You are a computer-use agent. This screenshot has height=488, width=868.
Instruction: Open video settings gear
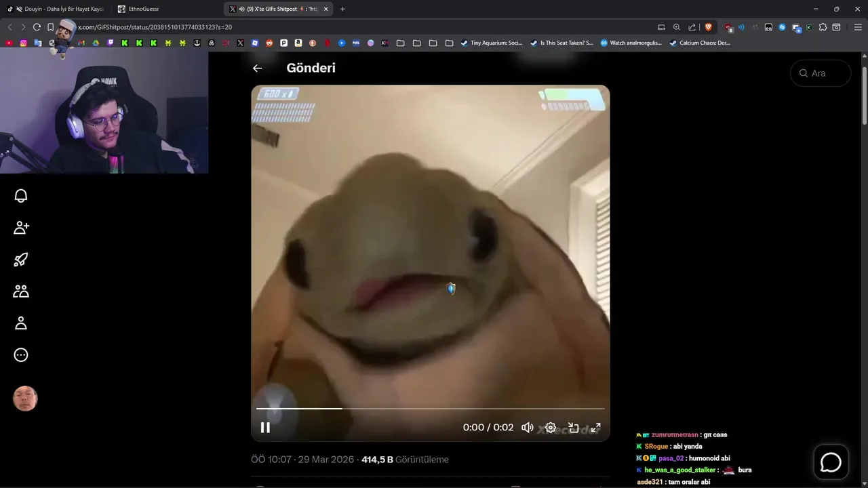pyautogui.click(x=551, y=428)
